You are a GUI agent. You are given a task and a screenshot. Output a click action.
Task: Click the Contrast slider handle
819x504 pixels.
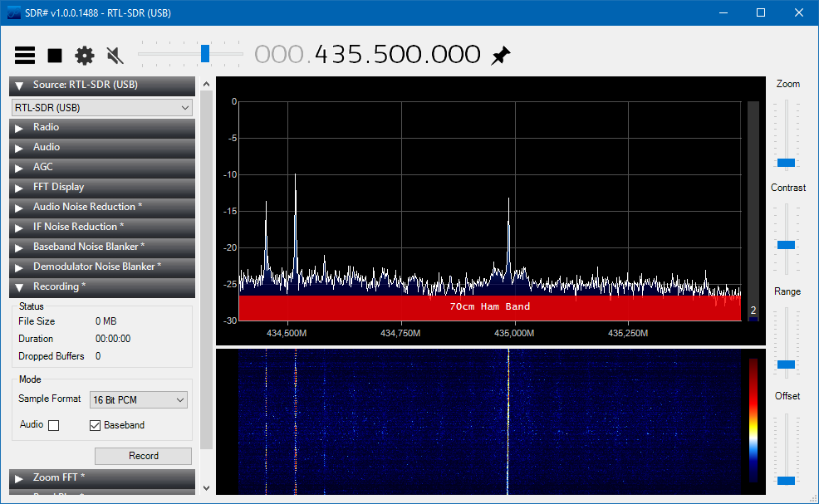click(x=786, y=245)
